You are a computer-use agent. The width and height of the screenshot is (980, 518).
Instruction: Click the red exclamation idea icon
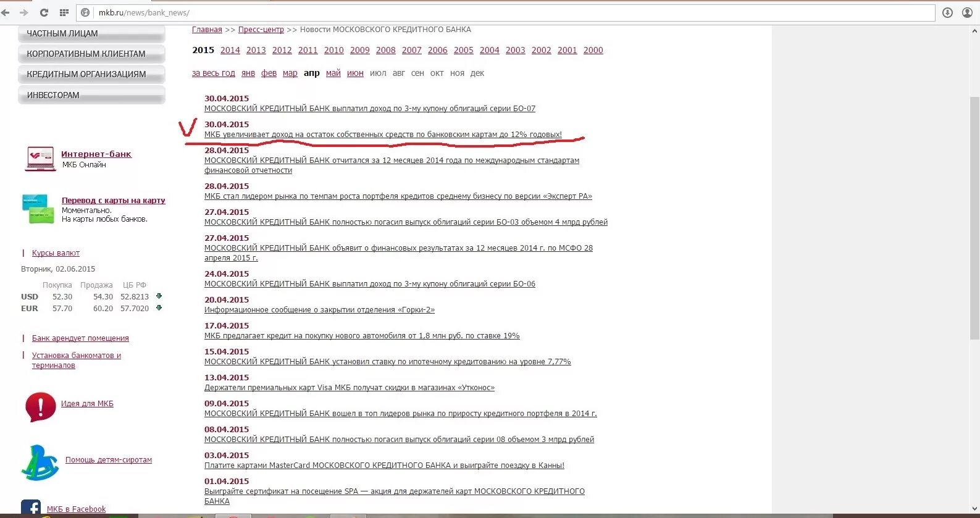40,407
